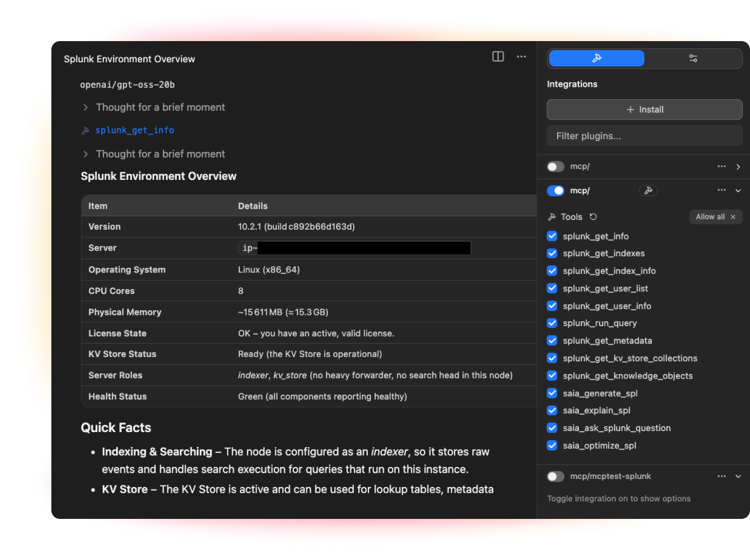Open the chat's more options ellipsis
This screenshot has width=750, height=560.
tap(521, 57)
